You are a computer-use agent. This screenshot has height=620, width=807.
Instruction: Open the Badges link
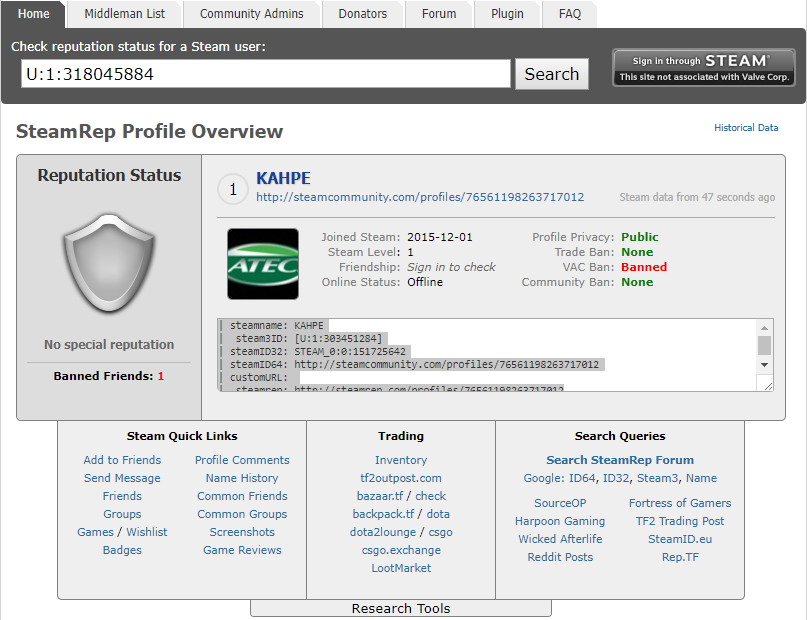click(x=122, y=550)
